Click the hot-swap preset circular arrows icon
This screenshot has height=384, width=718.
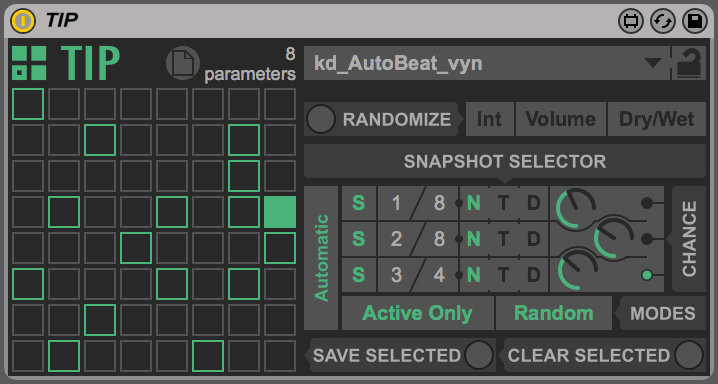tap(663, 21)
